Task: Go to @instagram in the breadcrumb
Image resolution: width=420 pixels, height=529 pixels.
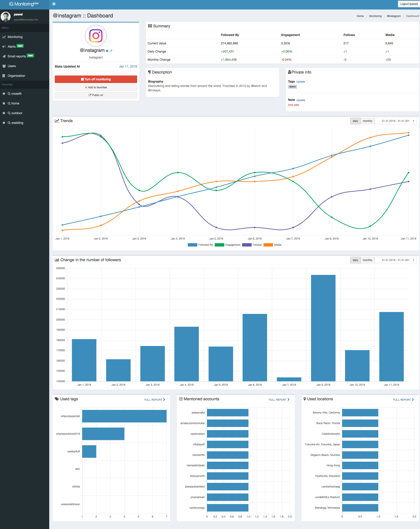Action: [x=394, y=16]
